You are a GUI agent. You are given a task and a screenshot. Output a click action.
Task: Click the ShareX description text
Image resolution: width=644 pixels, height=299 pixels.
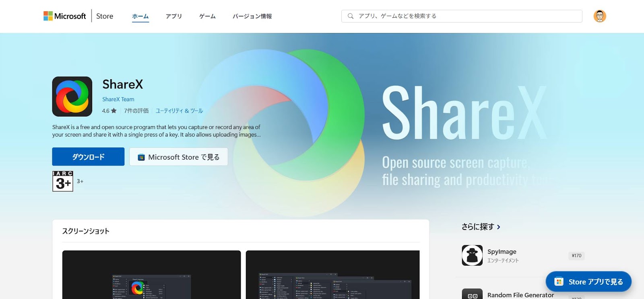click(x=157, y=131)
